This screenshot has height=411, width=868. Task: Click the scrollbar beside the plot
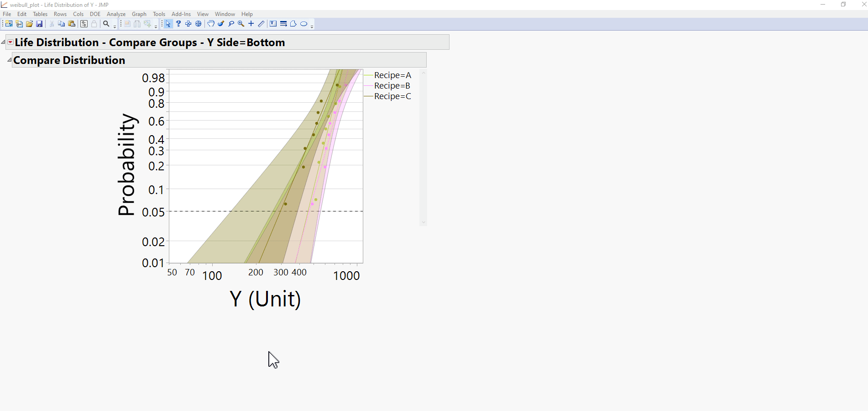point(424,146)
